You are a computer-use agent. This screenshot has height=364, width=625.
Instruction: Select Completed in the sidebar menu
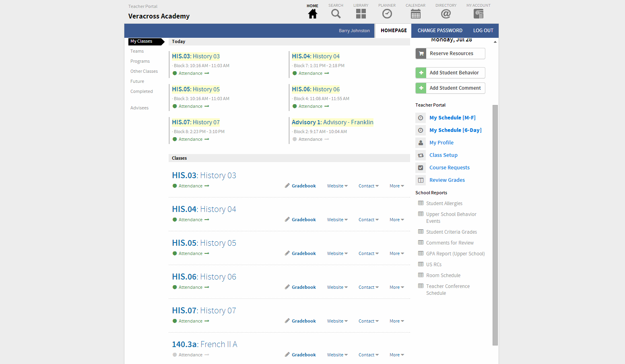click(142, 91)
